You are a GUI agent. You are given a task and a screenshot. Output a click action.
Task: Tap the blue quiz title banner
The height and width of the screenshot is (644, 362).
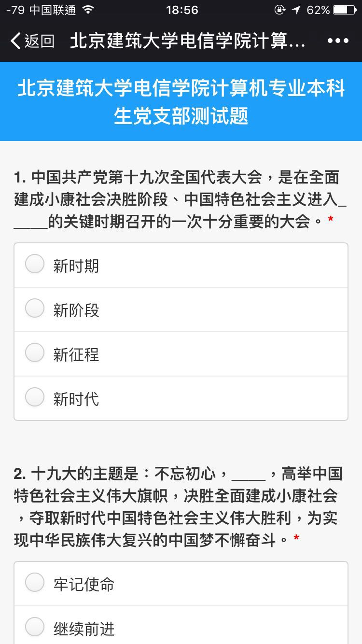point(181,102)
